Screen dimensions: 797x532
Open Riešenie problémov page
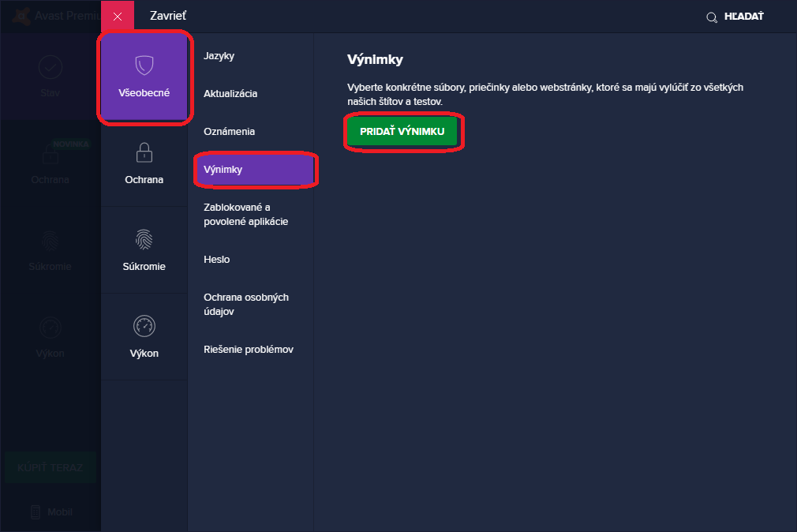point(248,350)
